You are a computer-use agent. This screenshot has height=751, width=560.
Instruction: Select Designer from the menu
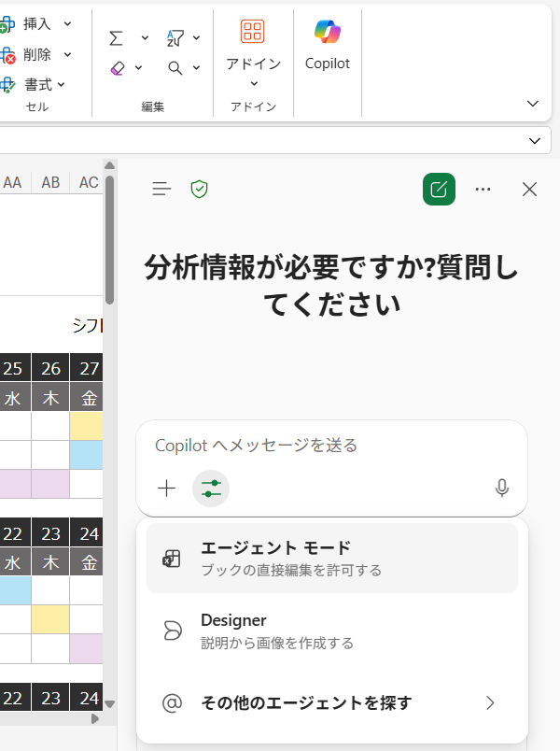[331, 631]
